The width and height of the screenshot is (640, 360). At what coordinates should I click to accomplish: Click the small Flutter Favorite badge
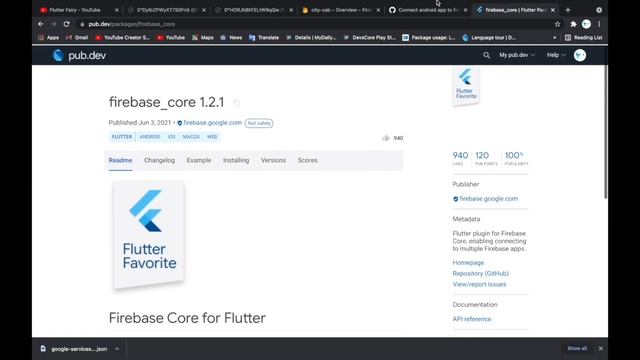[x=466, y=86]
